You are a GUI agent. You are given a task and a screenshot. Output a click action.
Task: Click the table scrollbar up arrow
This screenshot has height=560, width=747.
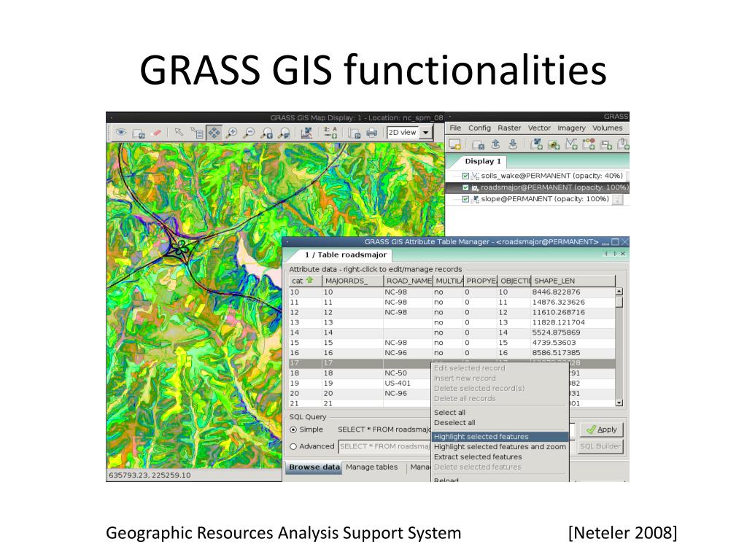(x=619, y=292)
